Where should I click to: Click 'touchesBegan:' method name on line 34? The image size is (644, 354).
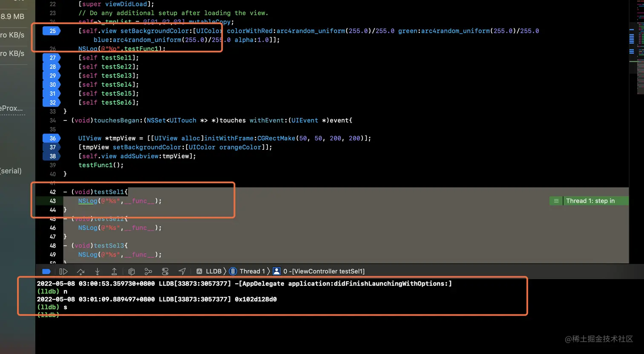point(118,120)
